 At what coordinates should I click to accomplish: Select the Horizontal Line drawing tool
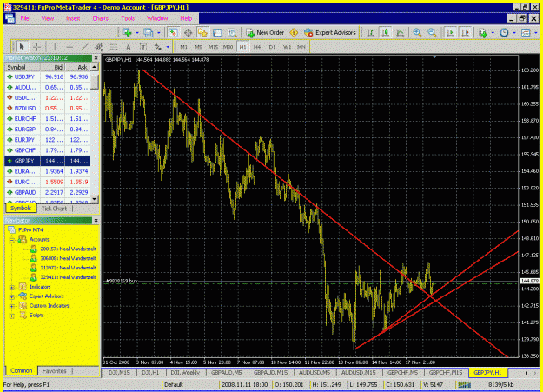click(x=70, y=47)
